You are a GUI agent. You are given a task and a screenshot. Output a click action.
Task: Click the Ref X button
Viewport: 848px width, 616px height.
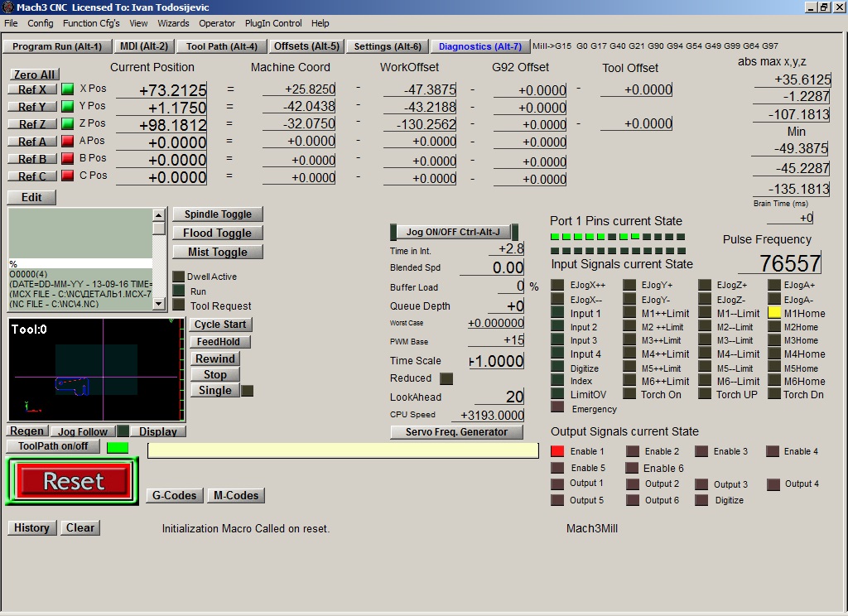coord(32,89)
